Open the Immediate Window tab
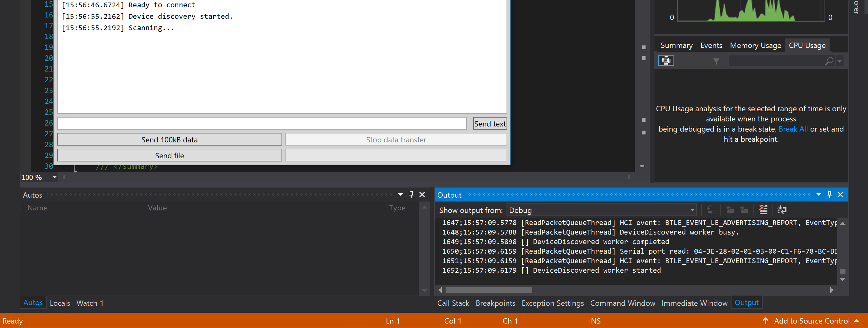868x328 pixels. pos(694,303)
